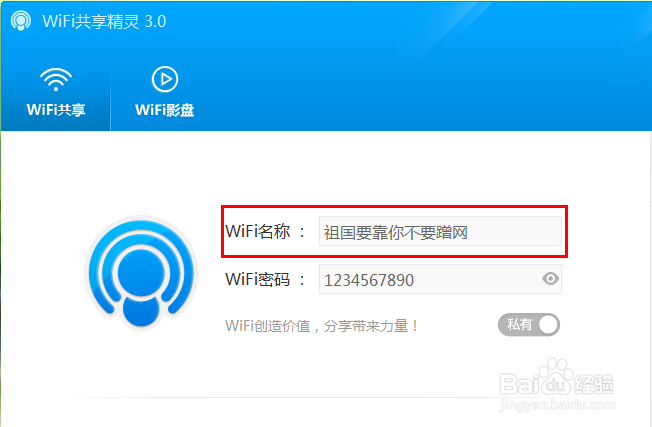Click the Baidu经验 watermark logo
This screenshot has width=652, height=427.
point(557,379)
